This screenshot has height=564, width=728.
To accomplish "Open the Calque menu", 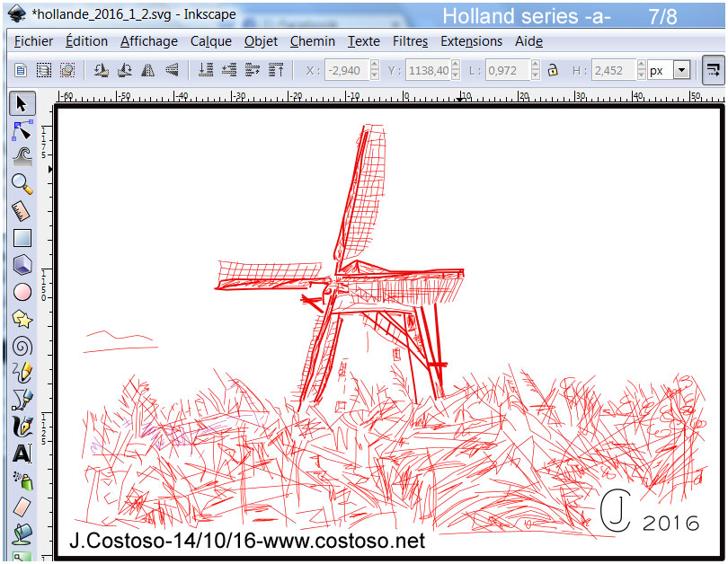I will (x=210, y=41).
